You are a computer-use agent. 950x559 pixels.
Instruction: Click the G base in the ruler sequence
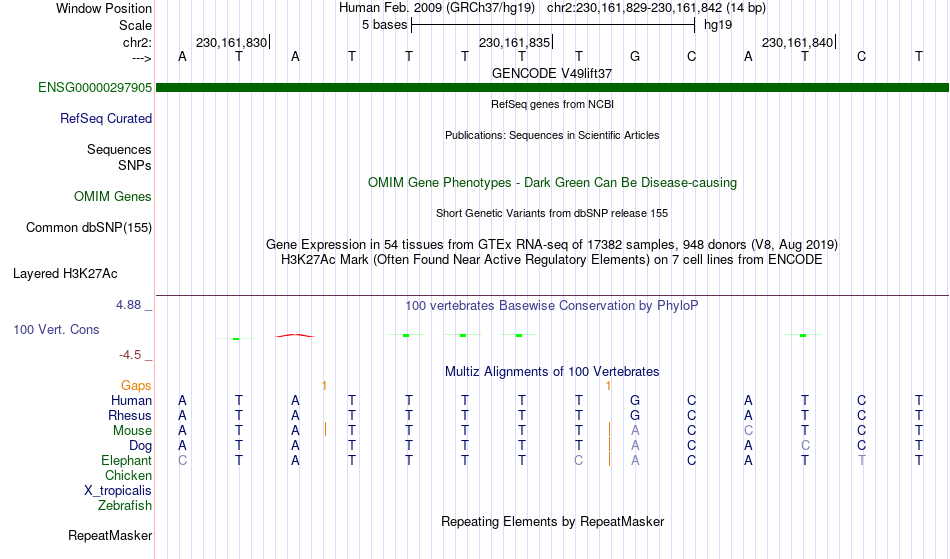pos(635,56)
